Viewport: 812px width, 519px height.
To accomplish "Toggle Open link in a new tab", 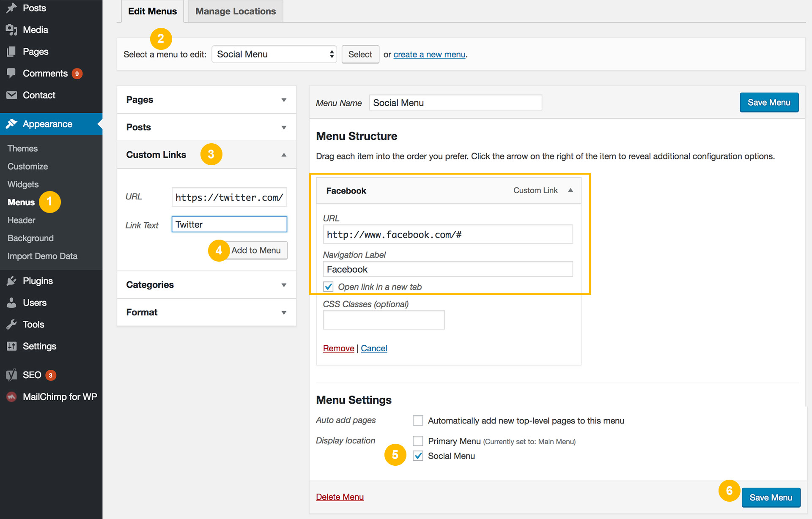I will coord(328,287).
